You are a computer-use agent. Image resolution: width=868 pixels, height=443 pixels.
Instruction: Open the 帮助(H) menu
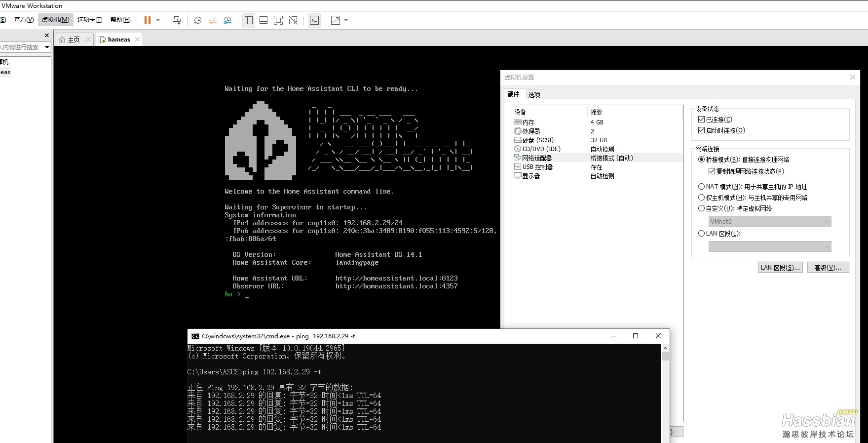120,20
